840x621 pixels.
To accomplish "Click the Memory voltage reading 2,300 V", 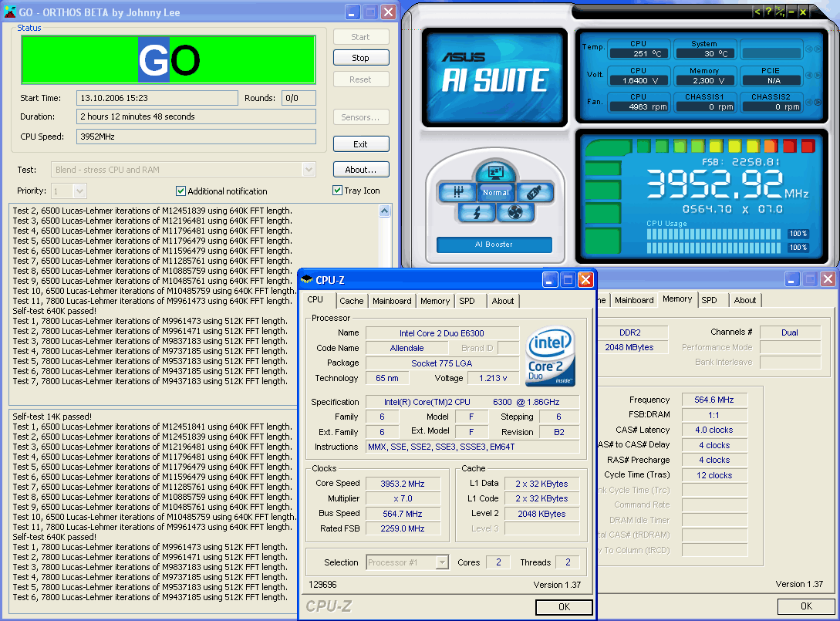I will (705, 80).
